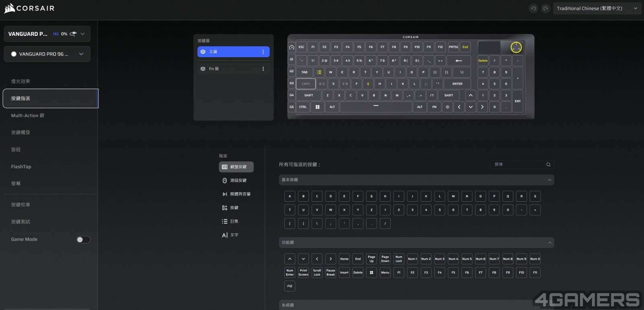644x310 pixels.
Task: Open the 旋鈕 dial settings
Action: [x=16, y=149]
